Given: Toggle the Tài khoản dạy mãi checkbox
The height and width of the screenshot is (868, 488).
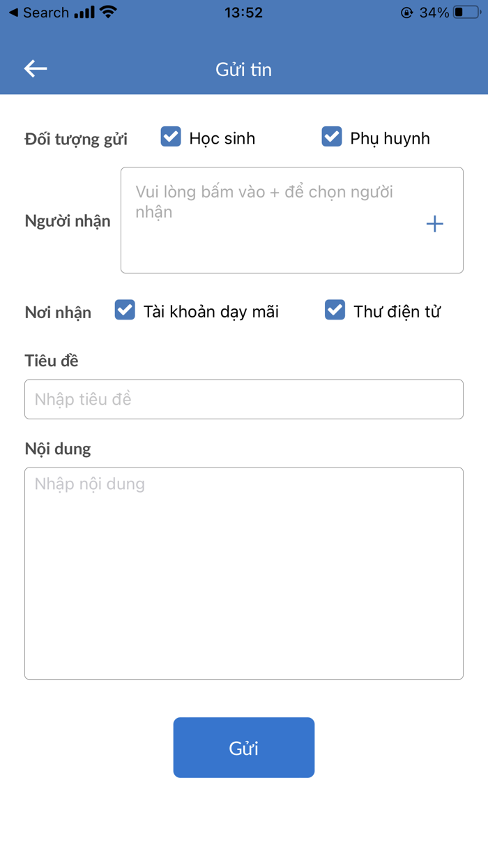Looking at the screenshot, I should pyautogui.click(x=124, y=310).
